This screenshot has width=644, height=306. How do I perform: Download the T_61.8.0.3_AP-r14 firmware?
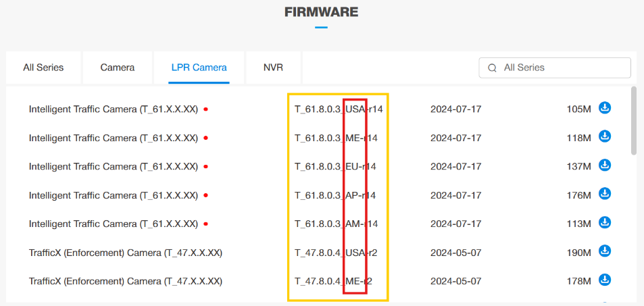(x=605, y=194)
